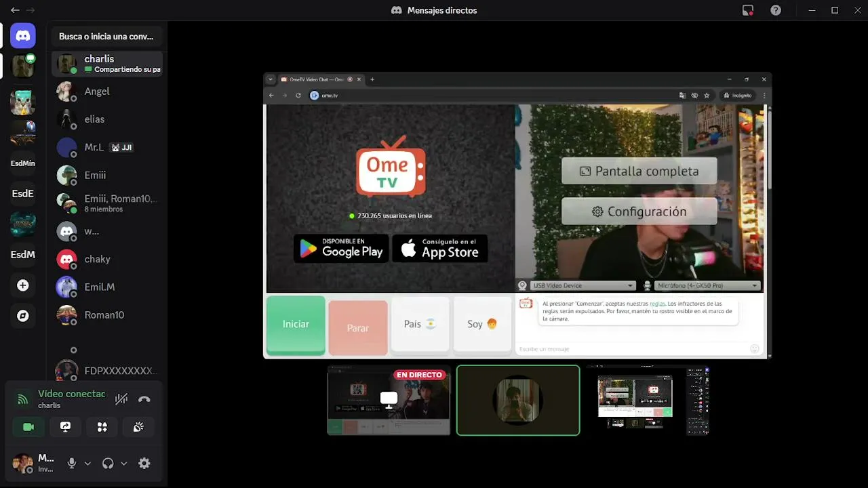Open emoji picker in OmeTV chat
This screenshot has width=868, height=488.
[x=755, y=348]
